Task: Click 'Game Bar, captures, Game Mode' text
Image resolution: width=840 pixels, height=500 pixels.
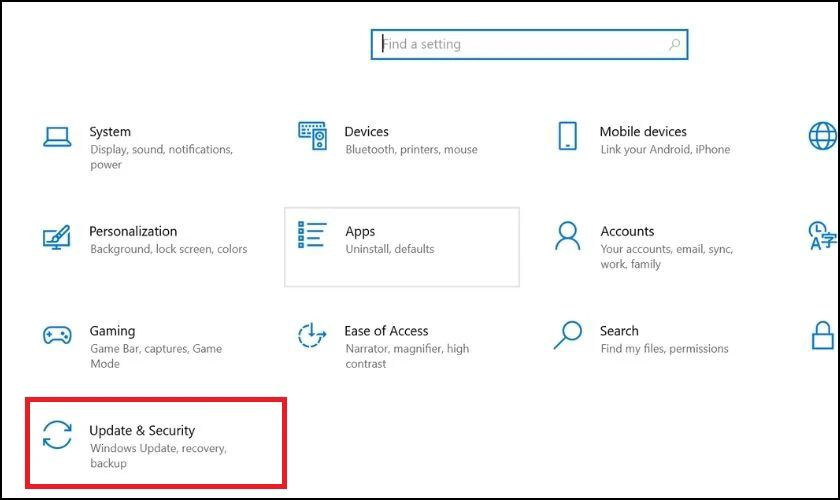Action: [156, 356]
